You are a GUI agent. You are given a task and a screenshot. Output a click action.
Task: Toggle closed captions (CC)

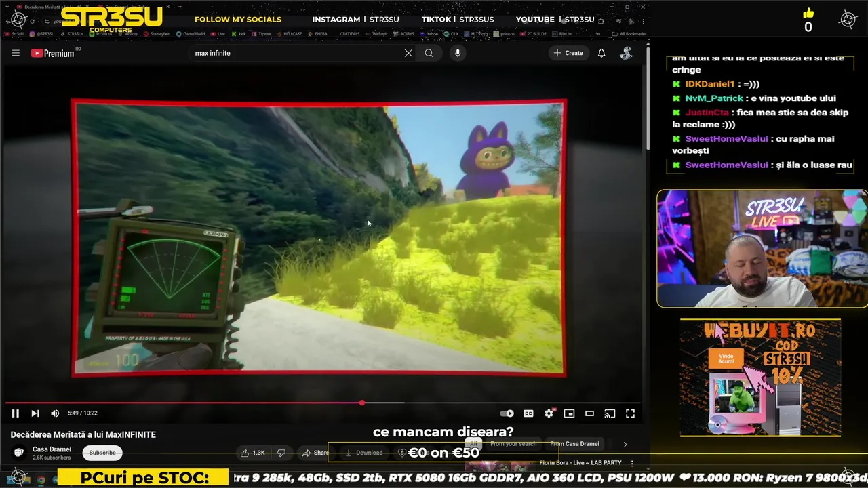[x=528, y=413]
